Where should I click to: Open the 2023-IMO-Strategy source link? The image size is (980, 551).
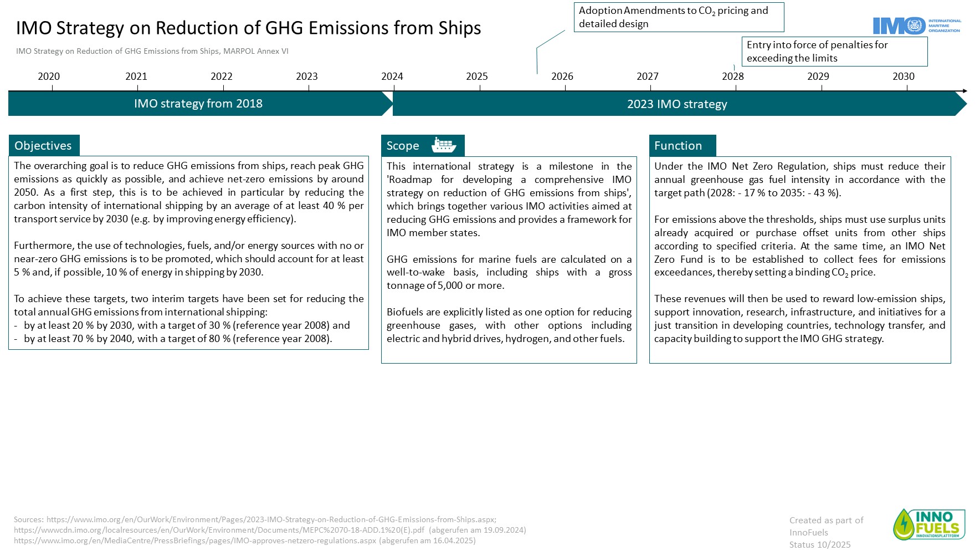pyautogui.click(x=271, y=519)
